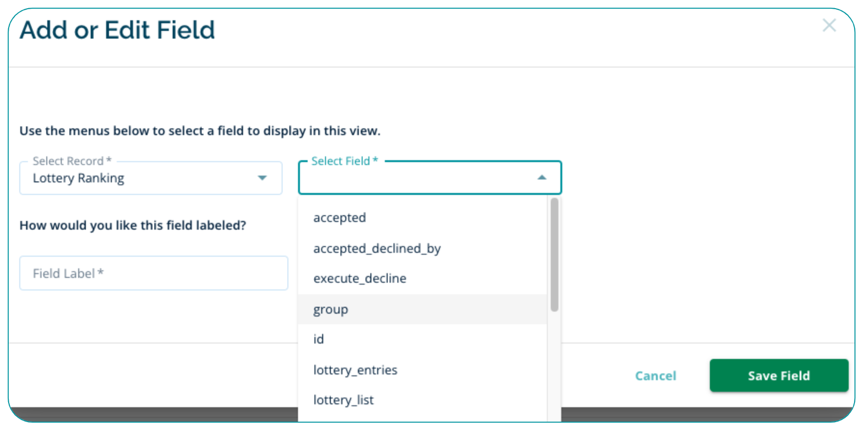Click the Add or Edit Field title
The width and height of the screenshot is (868, 440).
117,30
